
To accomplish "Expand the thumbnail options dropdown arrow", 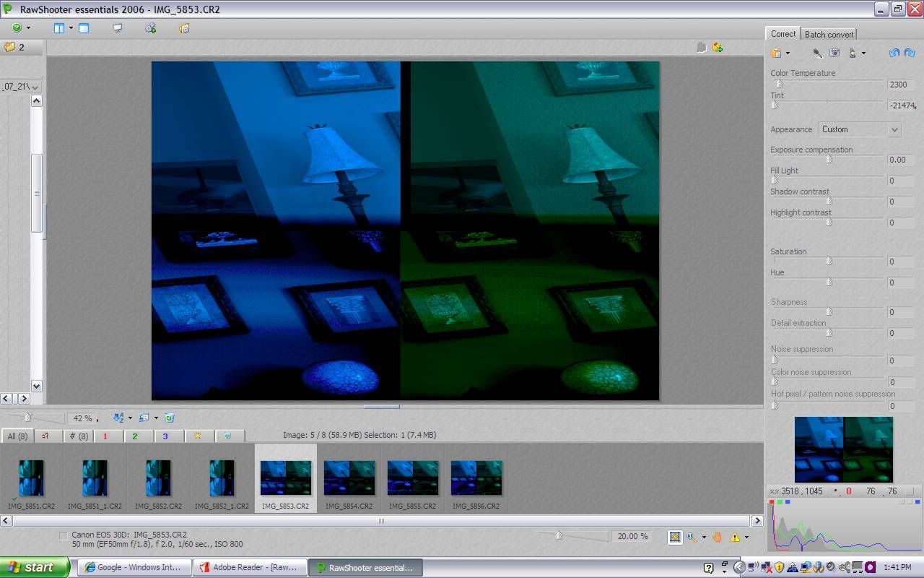I will [x=155, y=418].
